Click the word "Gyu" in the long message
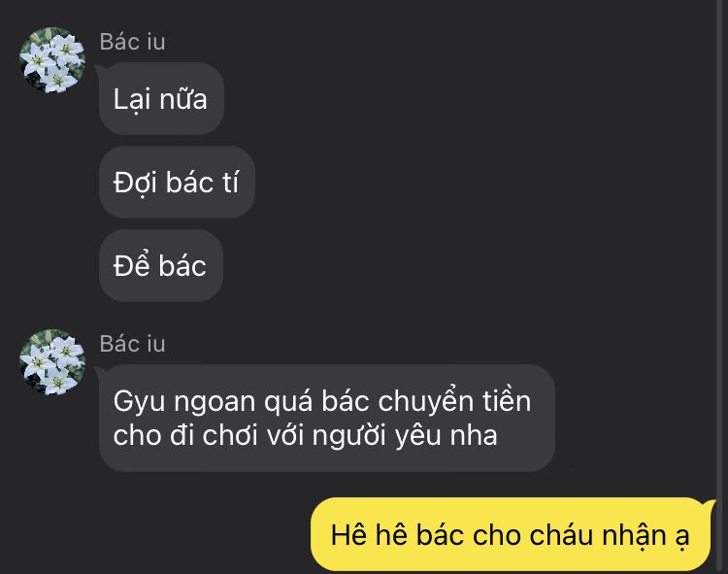The width and height of the screenshot is (728, 574). (x=139, y=401)
